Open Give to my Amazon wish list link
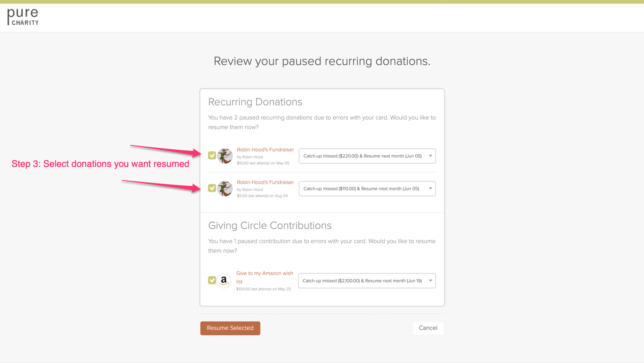The height and width of the screenshot is (363, 644). point(264,277)
